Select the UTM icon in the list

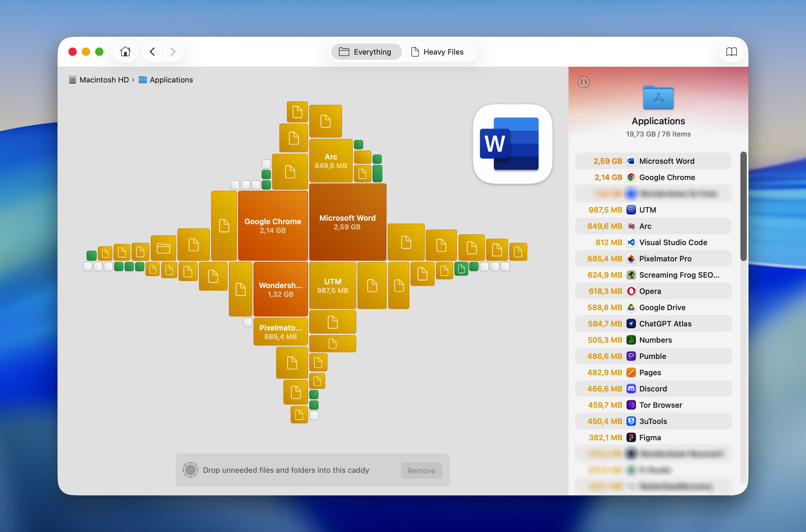[x=631, y=210]
